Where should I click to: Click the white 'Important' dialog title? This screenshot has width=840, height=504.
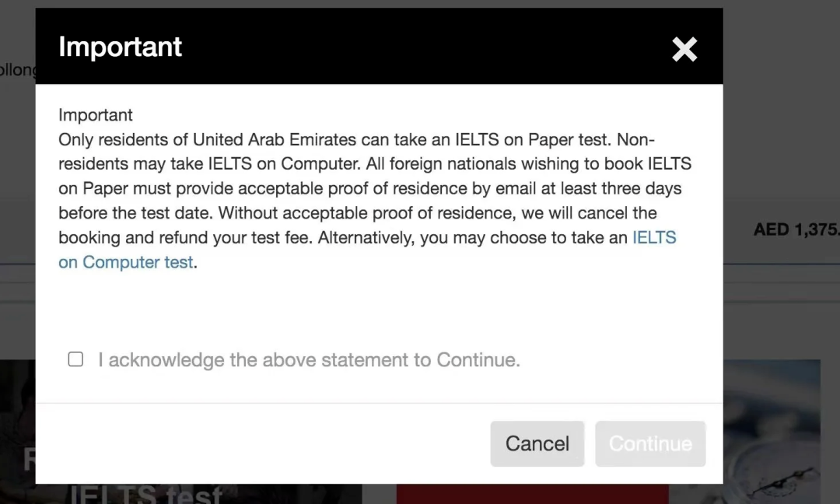coord(120,47)
